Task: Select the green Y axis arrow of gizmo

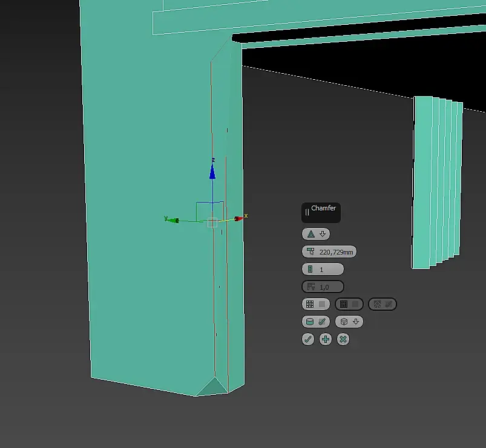Action: [172, 220]
